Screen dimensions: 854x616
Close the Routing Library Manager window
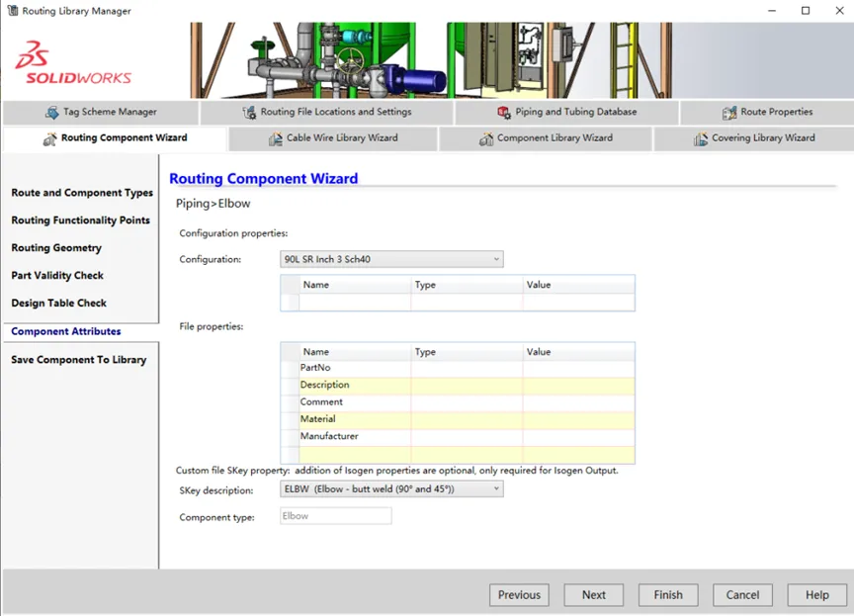[x=839, y=10]
